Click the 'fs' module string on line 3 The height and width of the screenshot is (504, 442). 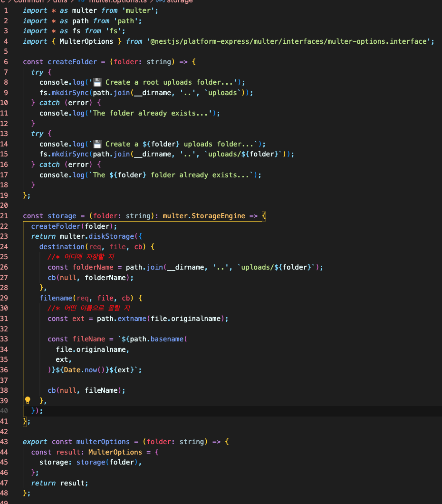[114, 31]
